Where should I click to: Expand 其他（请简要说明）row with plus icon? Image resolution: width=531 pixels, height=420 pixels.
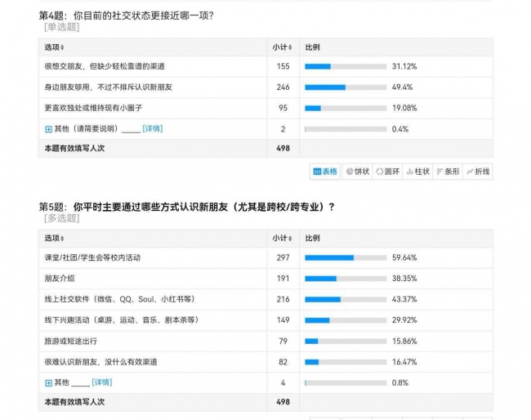coord(48,129)
